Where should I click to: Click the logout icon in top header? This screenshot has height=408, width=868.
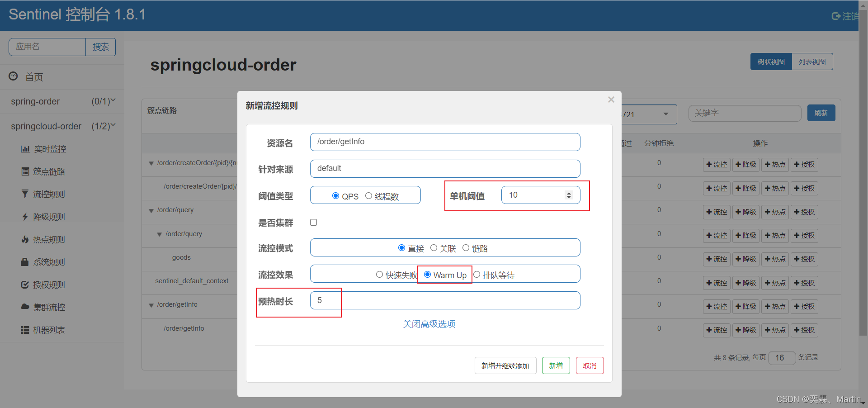tap(836, 16)
